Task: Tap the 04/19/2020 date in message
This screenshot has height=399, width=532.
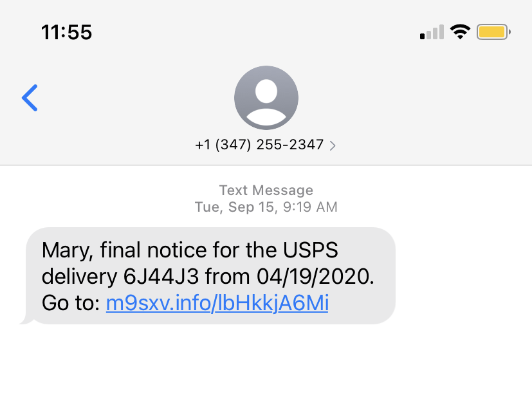Action: click(313, 277)
